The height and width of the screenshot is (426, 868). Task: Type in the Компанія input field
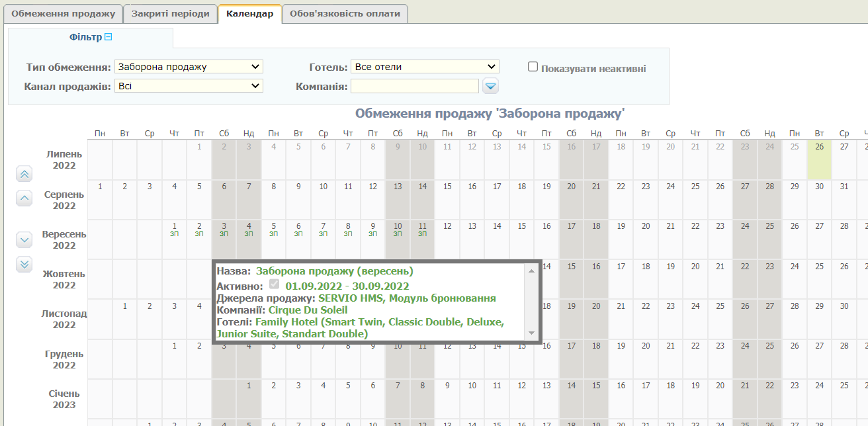point(415,86)
